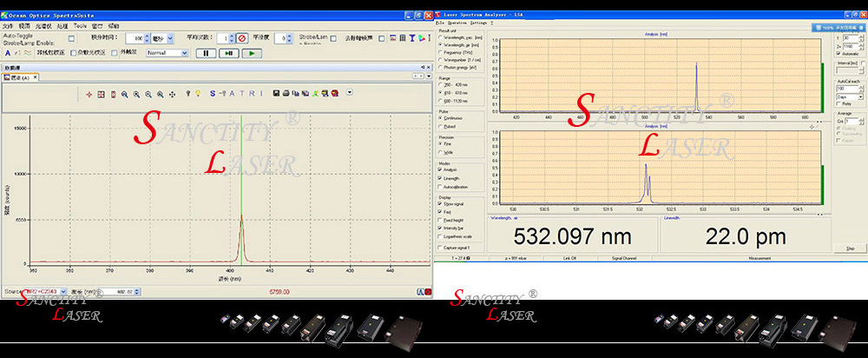Switch to the graph (A) tab
This screenshot has height=358, width=868.
tap(21, 77)
